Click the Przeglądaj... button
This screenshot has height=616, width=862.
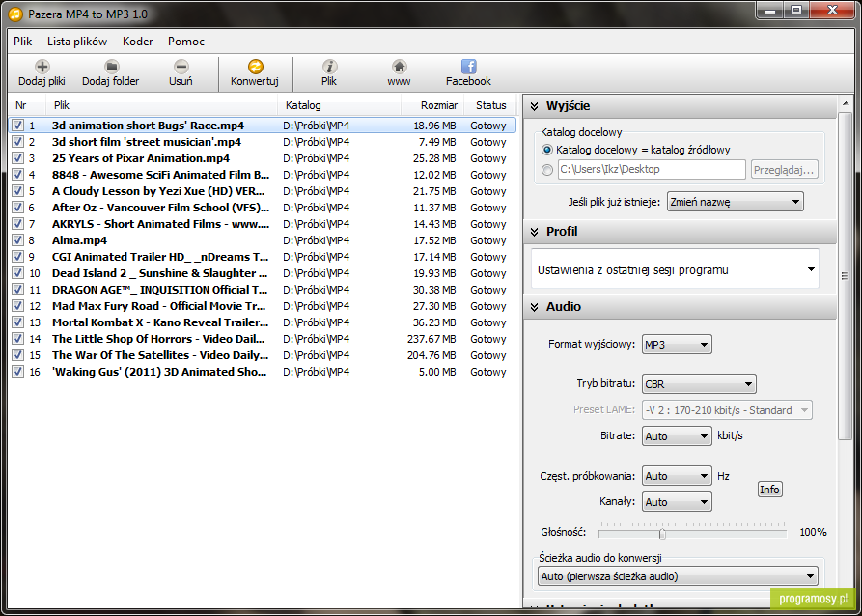(785, 170)
